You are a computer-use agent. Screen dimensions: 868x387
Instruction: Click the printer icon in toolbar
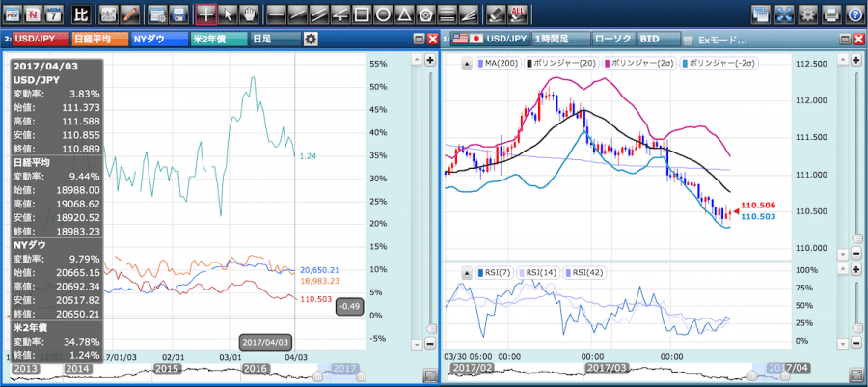[x=831, y=14]
